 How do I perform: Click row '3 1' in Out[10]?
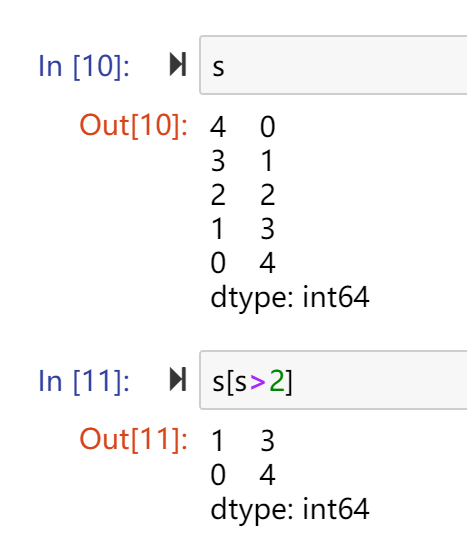[243, 161]
